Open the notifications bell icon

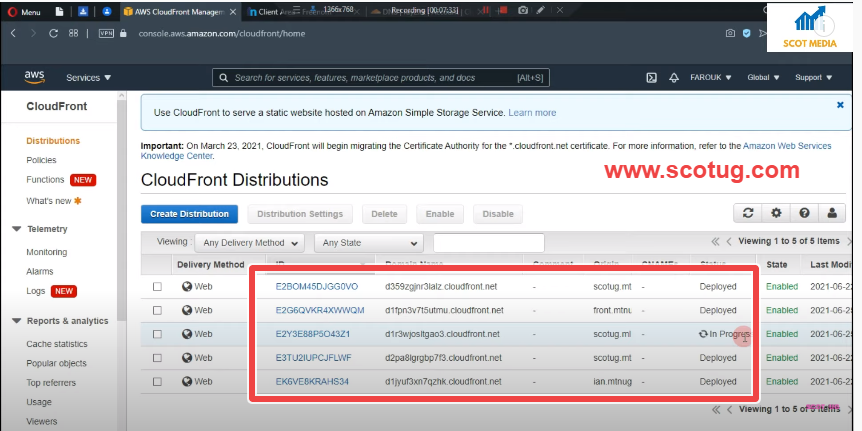(x=674, y=78)
